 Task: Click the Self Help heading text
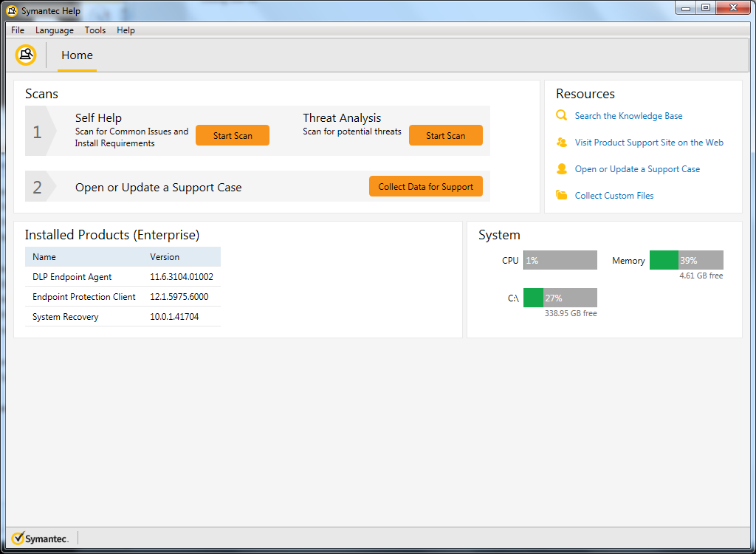coord(98,117)
